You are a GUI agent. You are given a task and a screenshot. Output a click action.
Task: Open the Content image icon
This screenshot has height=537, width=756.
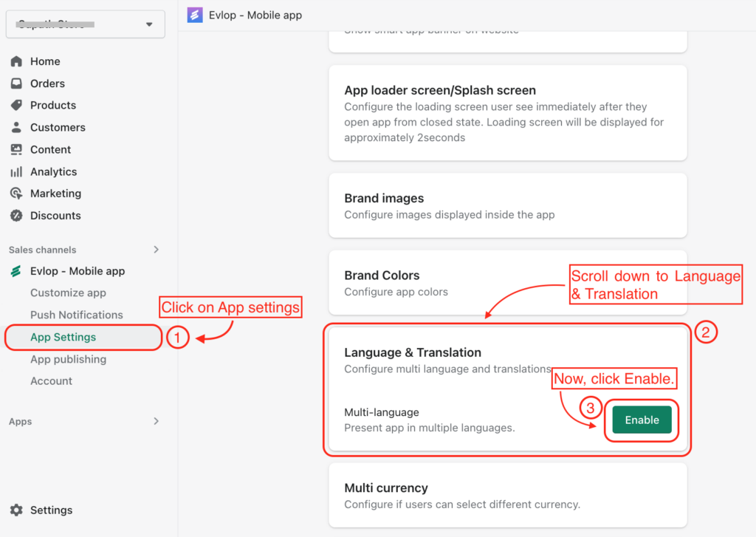16,149
